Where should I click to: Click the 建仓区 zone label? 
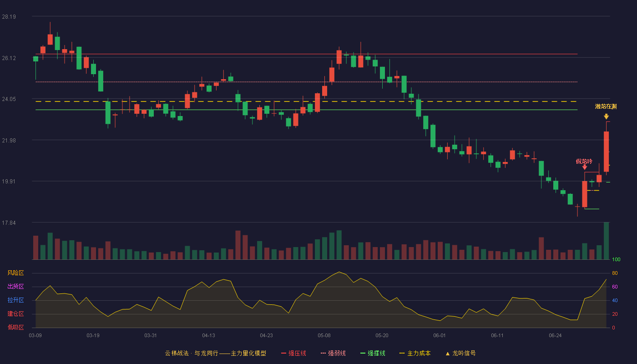pos(15,314)
